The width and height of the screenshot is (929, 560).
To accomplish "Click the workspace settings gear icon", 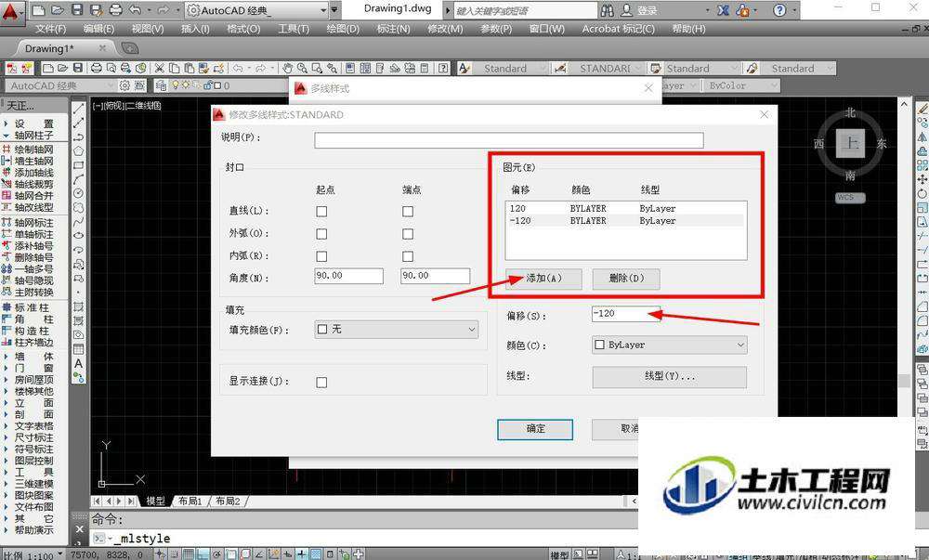I will (124, 85).
